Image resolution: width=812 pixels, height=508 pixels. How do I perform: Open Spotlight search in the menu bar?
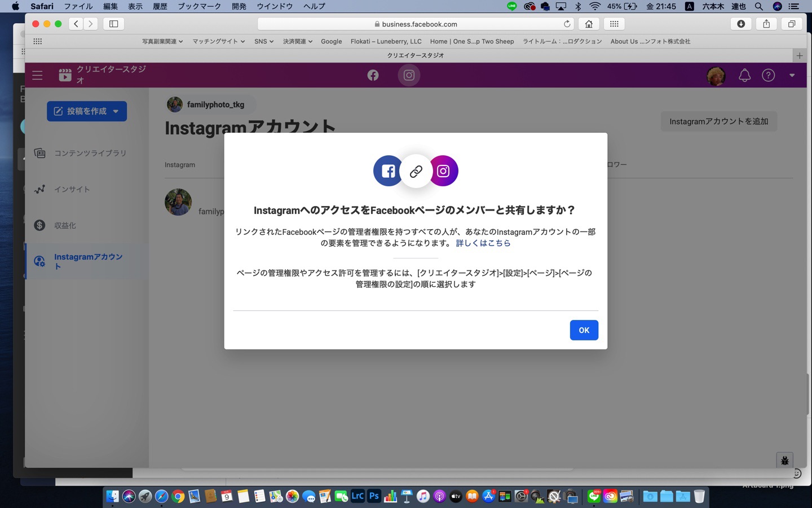click(759, 6)
